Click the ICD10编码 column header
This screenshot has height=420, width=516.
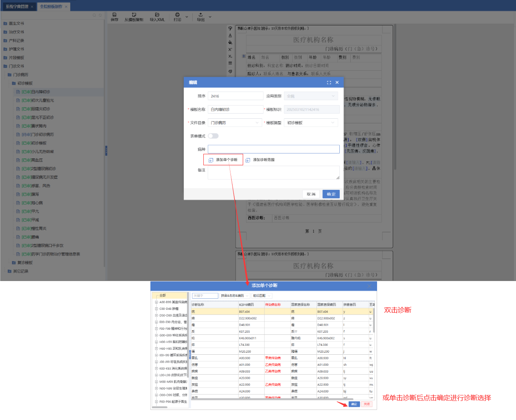tap(251, 305)
